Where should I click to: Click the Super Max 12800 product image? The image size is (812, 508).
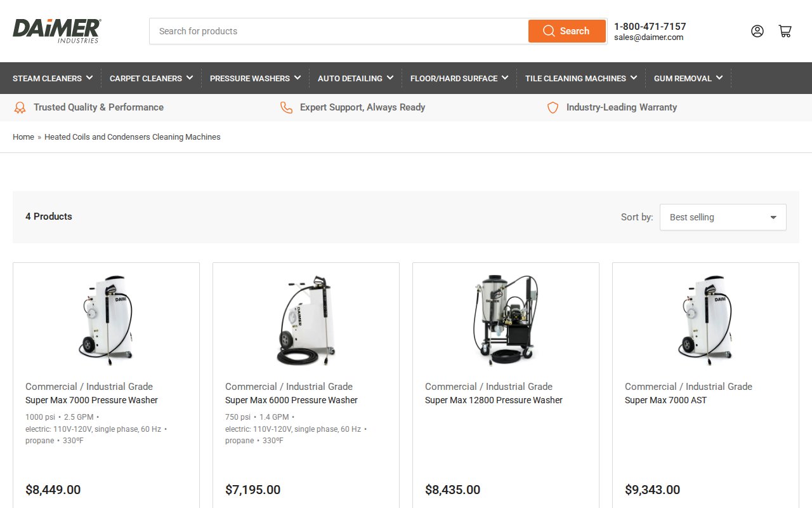[x=506, y=319]
